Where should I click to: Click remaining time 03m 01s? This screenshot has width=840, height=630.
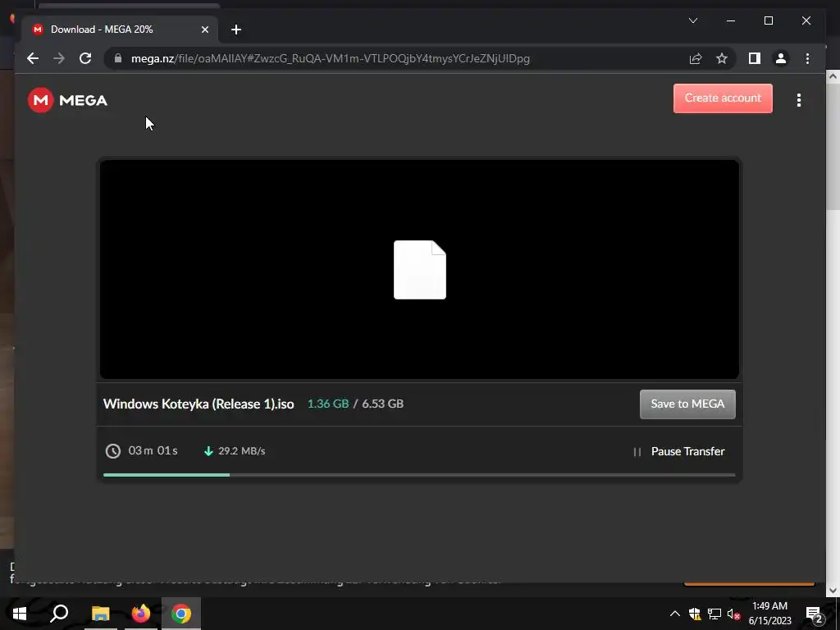(x=153, y=451)
